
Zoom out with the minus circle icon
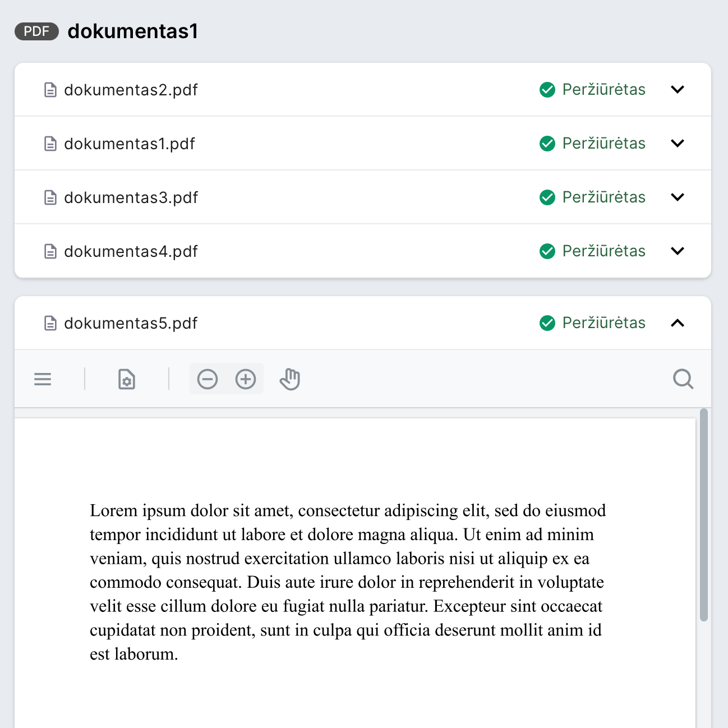tap(208, 379)
